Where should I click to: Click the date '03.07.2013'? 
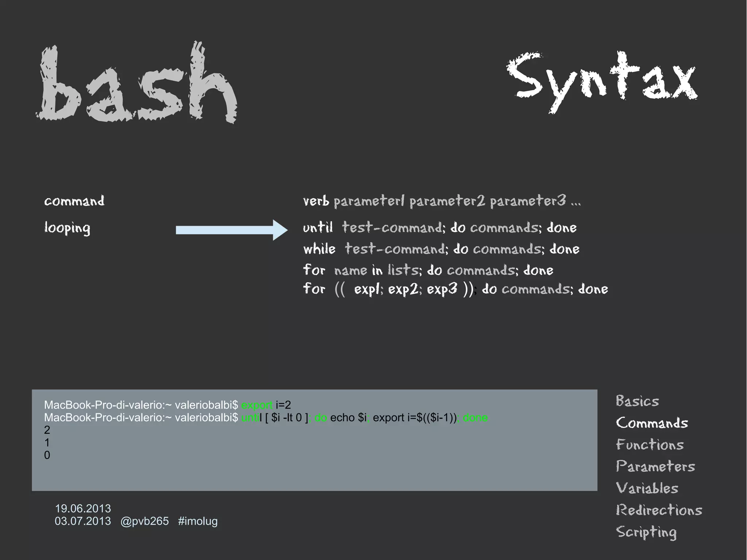point(83,521)
